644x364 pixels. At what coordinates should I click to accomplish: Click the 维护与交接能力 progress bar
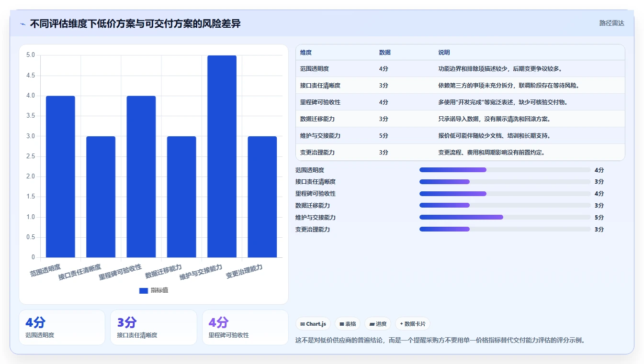(x=505, y=217)
